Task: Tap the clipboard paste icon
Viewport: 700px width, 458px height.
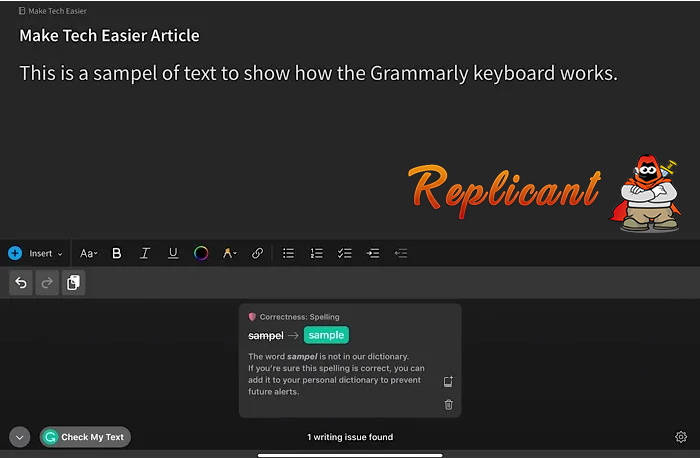Action: point(73,283)
